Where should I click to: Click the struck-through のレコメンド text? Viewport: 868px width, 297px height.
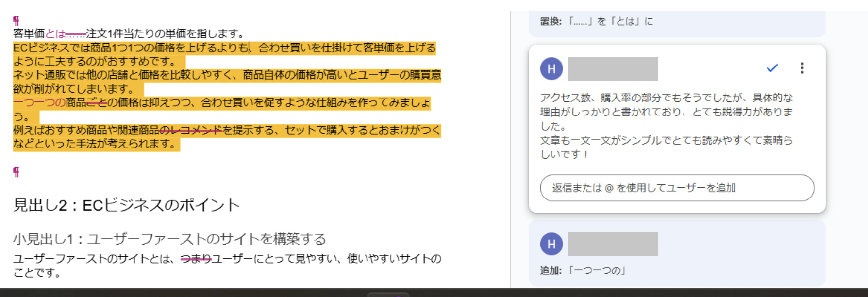[x=190, y=130]
